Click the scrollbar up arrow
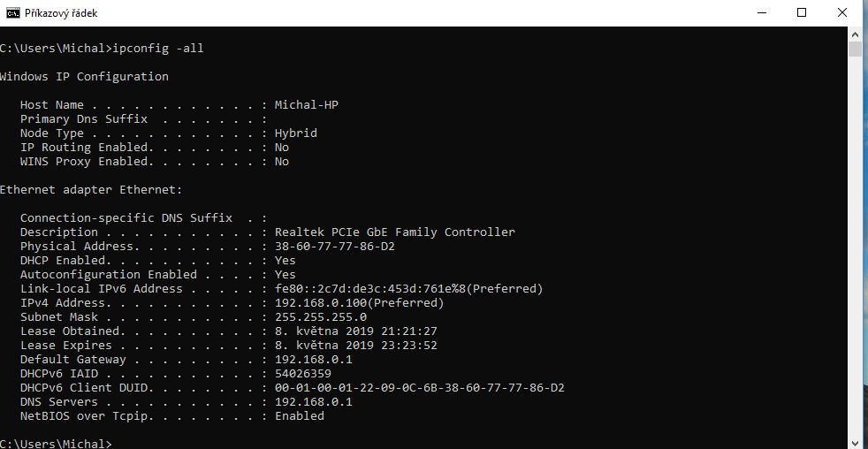868x449 pixels. 855,34
